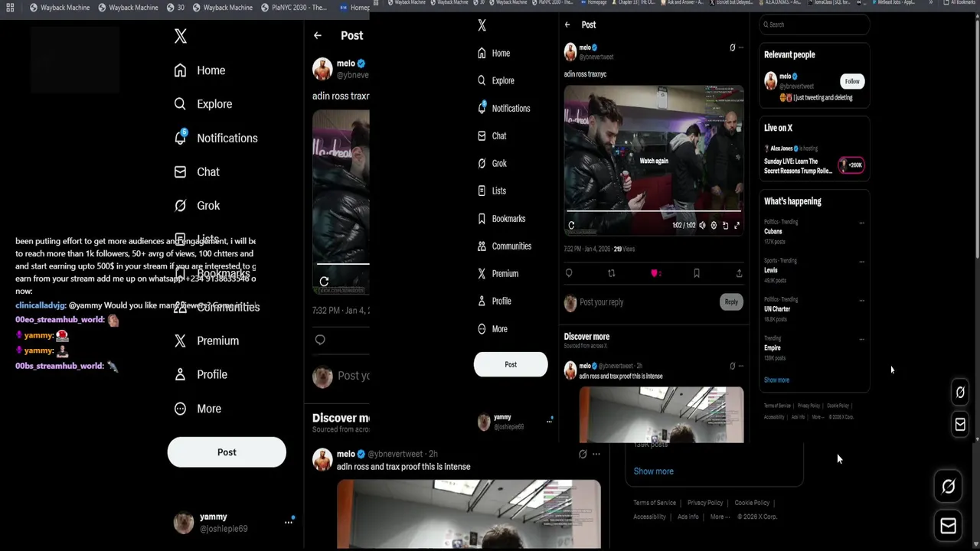Image resolution: width=980 pixels, height=551 pixels.
Task: Open the more menu for UN Charter trend
Action: tap(861, 301)
